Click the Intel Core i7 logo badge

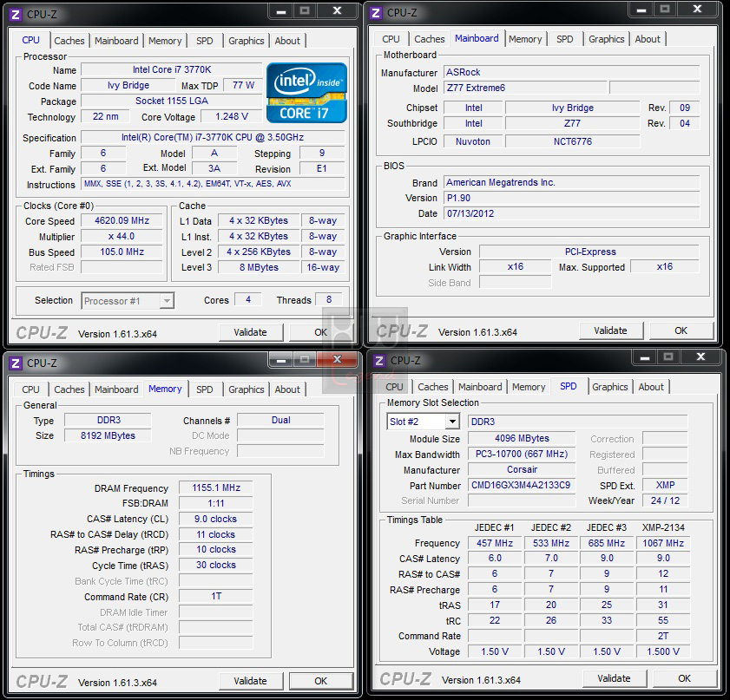coord(306,93)
